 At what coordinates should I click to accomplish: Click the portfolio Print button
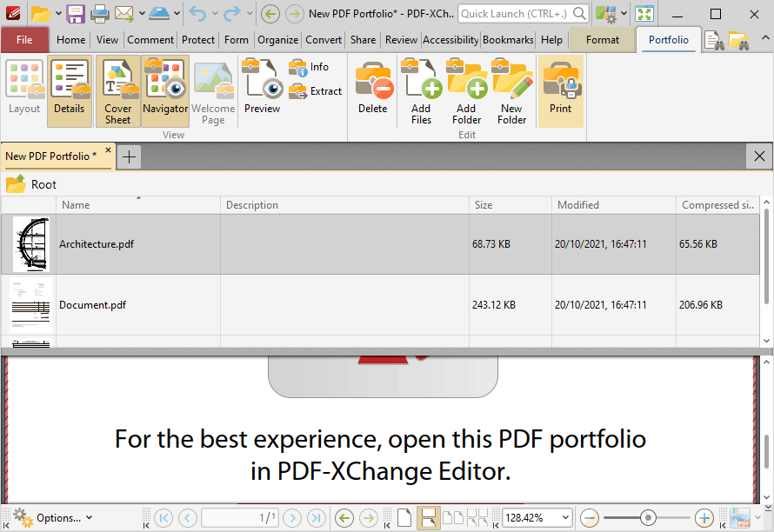pyautogui.click(x=560, y=90)
